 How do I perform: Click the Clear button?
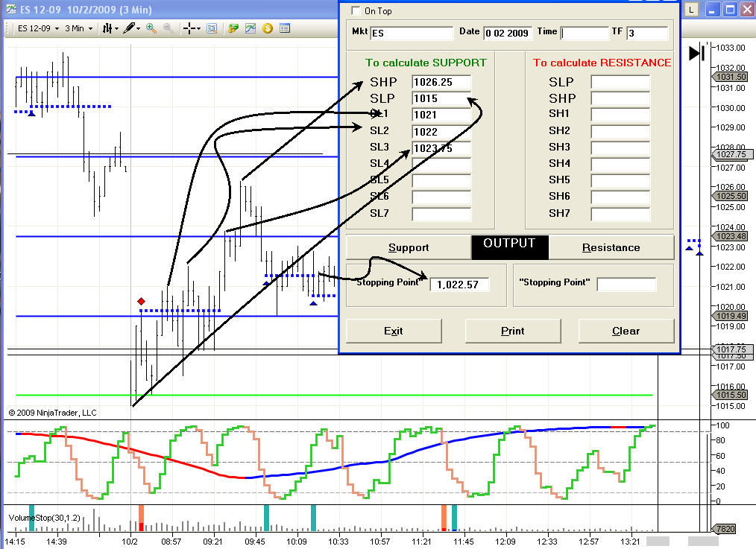pos(626,331)
